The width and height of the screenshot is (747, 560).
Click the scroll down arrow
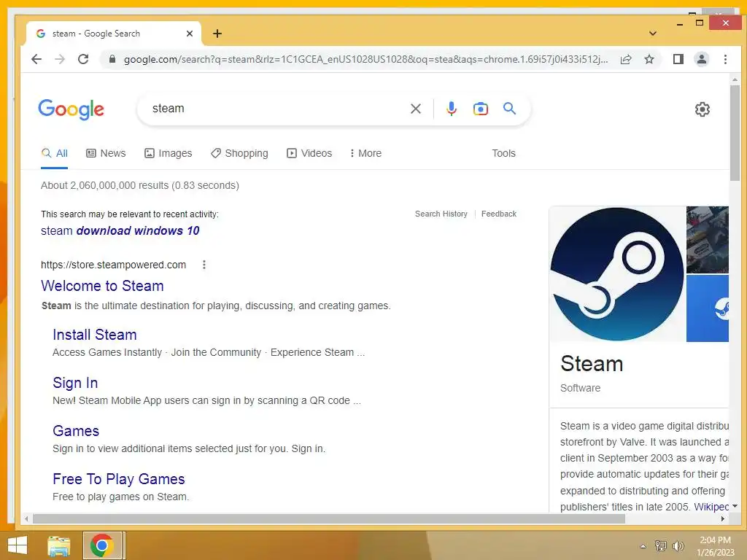click(x=735, y=506)
